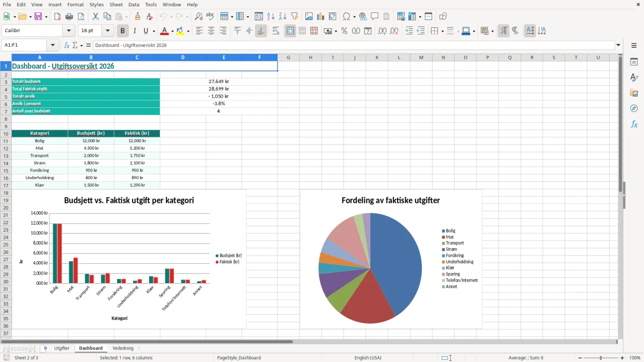Screen dimensions: 644x362
Task: Open the Data menu
Action: coord(134,4)
